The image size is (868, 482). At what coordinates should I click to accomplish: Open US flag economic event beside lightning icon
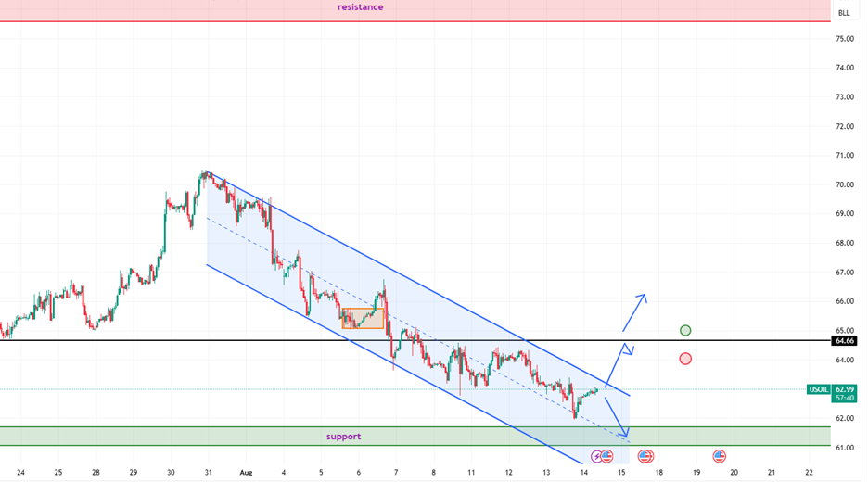coord(606,457)
